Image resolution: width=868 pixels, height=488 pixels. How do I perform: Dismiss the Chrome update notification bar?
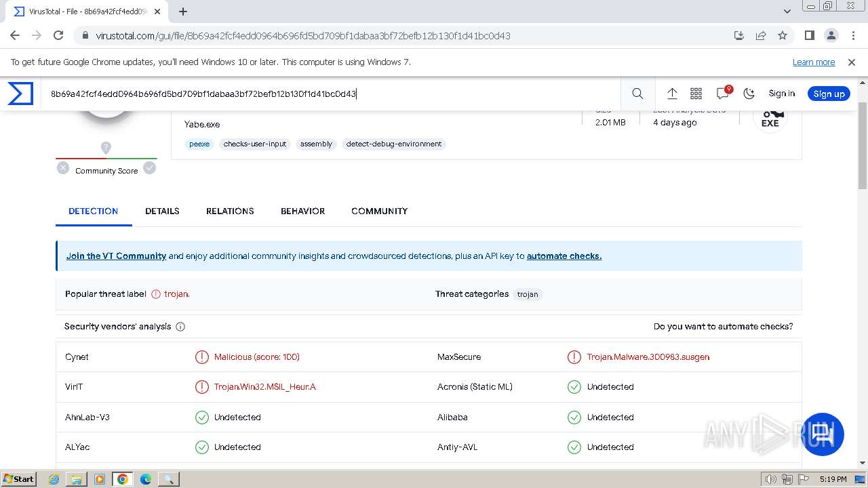pyautogui.click(x=852, y=62)
